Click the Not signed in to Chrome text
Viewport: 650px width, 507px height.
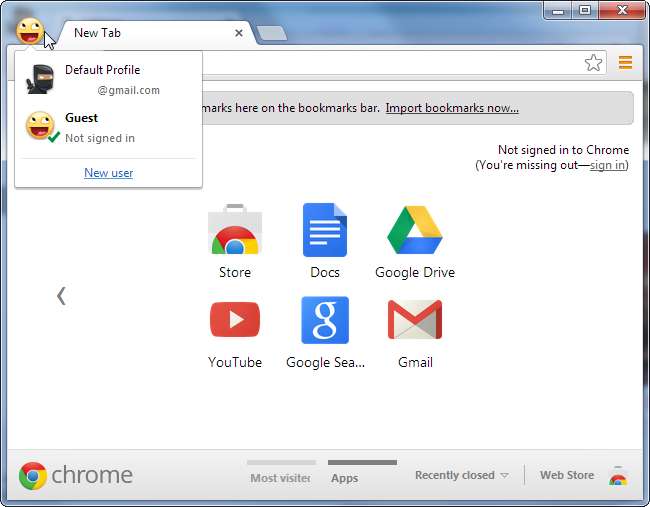pos(563,150)
